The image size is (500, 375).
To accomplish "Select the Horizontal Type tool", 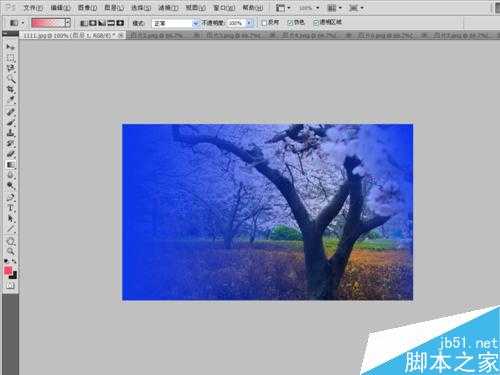I will click(10, 208).
